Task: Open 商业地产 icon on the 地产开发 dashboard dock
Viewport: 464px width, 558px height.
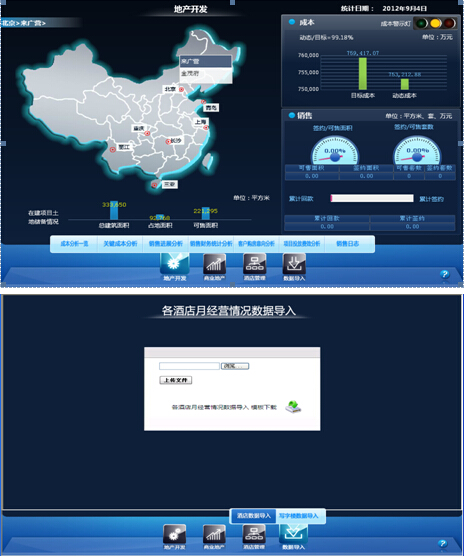Action: (x=214, y=264)
